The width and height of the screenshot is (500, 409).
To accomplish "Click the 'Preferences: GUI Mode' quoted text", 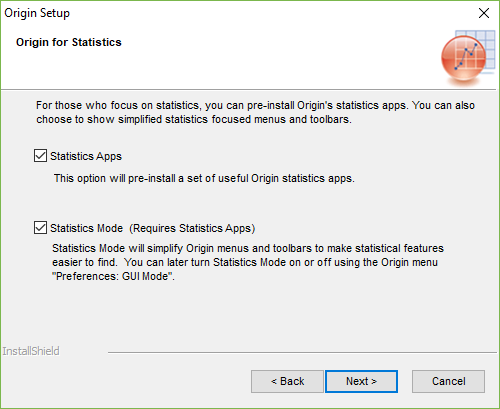I will [x=113, y=276].
